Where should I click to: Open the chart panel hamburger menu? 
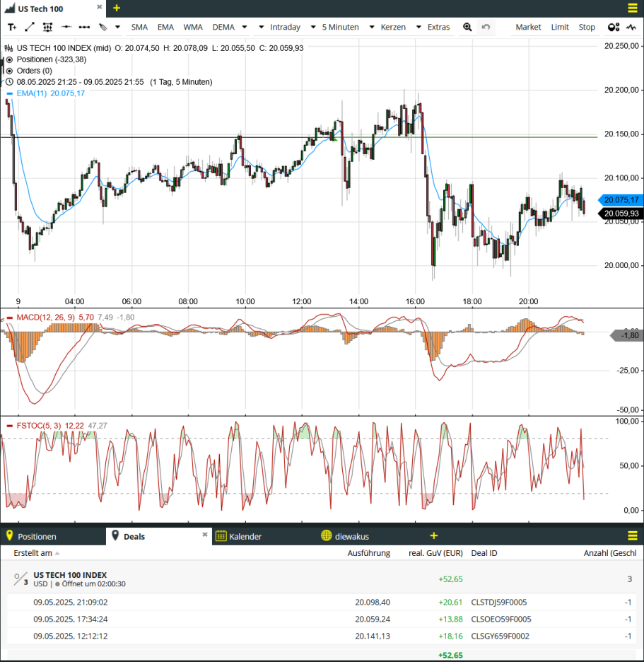point(633,8)
